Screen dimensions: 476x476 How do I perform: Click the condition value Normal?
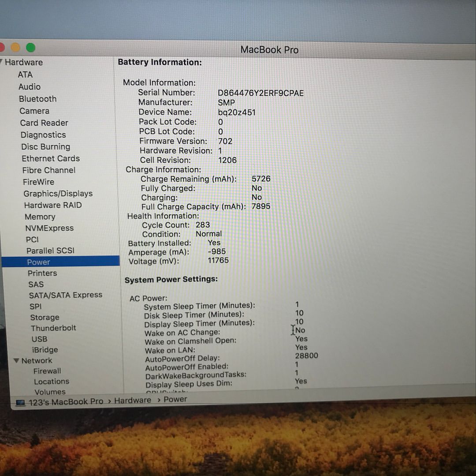tap(209, 234)
